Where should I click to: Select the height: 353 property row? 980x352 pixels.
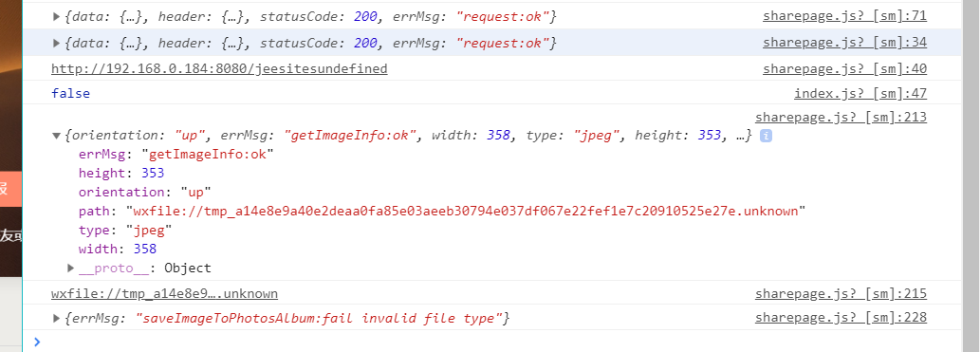[121, 174]
